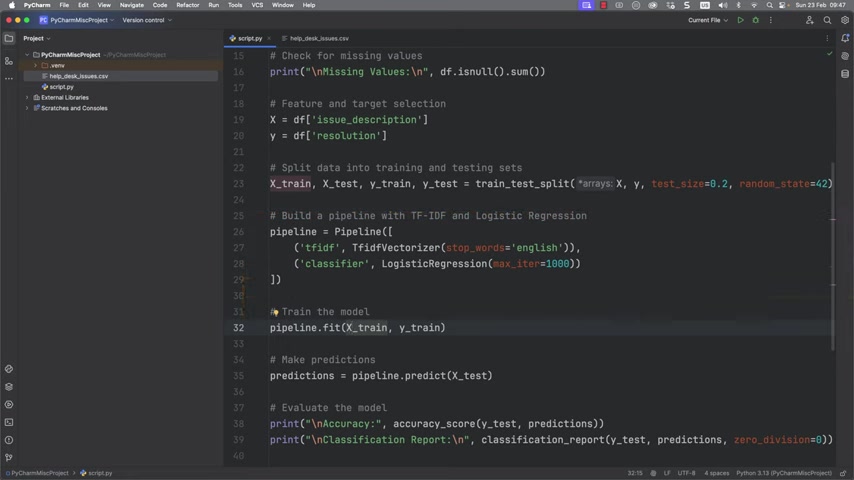Toggle the Structure tool window
Screen dimensions: 854x480
(9, 61)
